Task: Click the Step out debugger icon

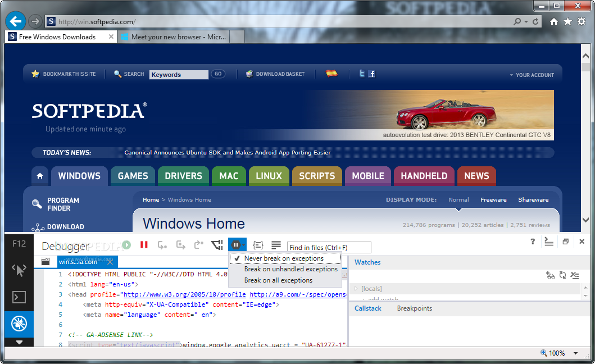Action: (199, 245)
